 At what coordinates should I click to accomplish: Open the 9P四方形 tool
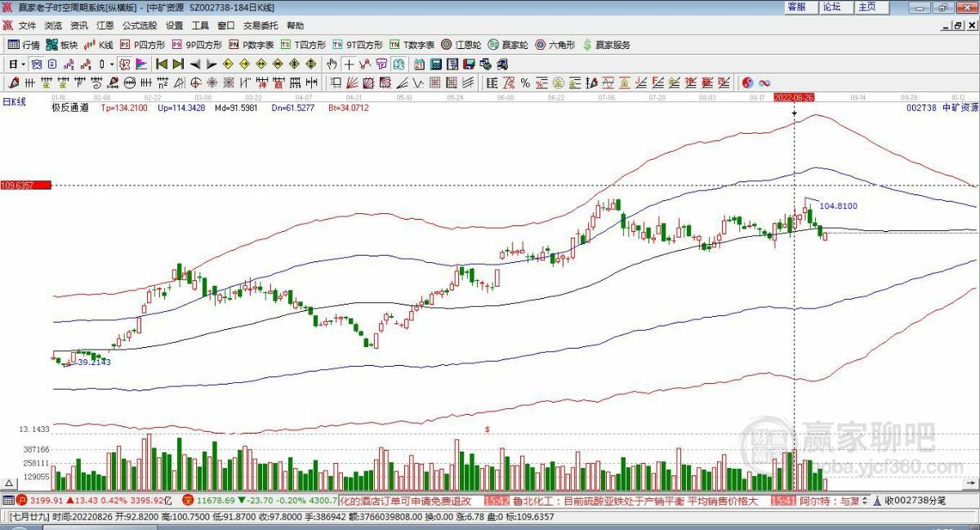[x=197, y=45]
